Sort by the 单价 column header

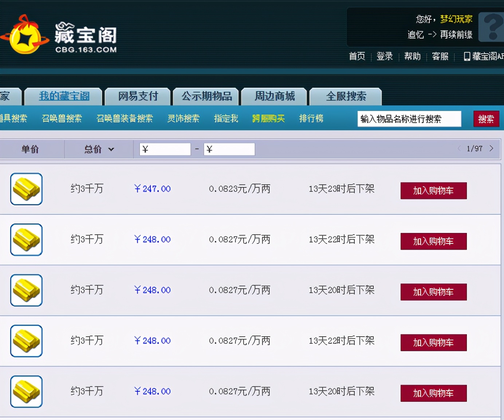(x=30, y=149)
